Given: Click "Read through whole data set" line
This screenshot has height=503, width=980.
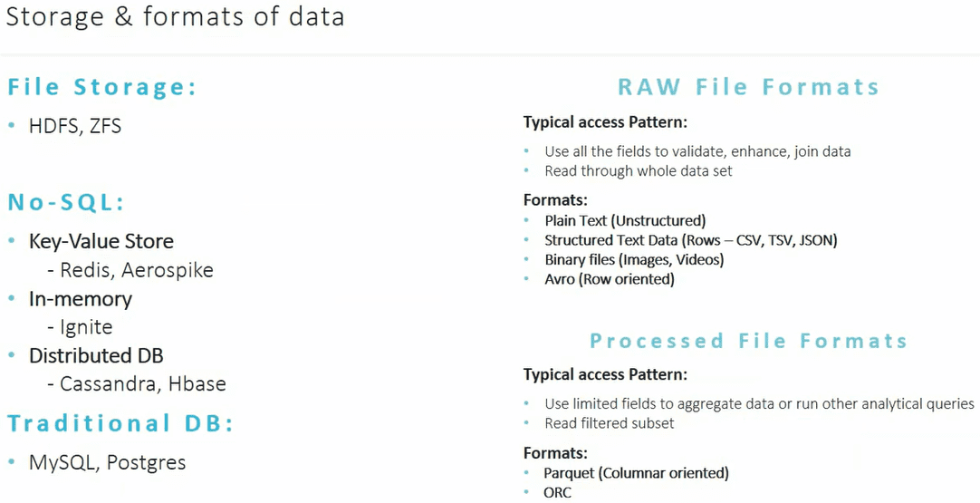Looking at the screenshot, I should coord(639,171).
